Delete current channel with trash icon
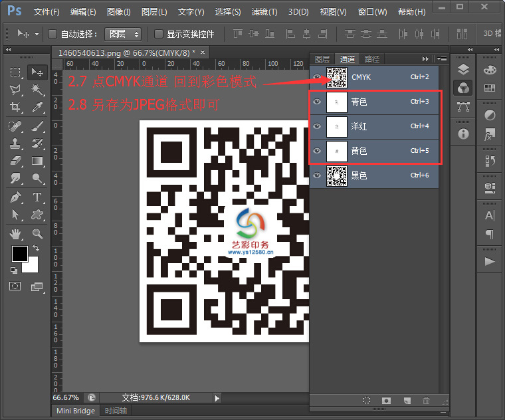The image size is (505, 420). (x=426, y=401)
